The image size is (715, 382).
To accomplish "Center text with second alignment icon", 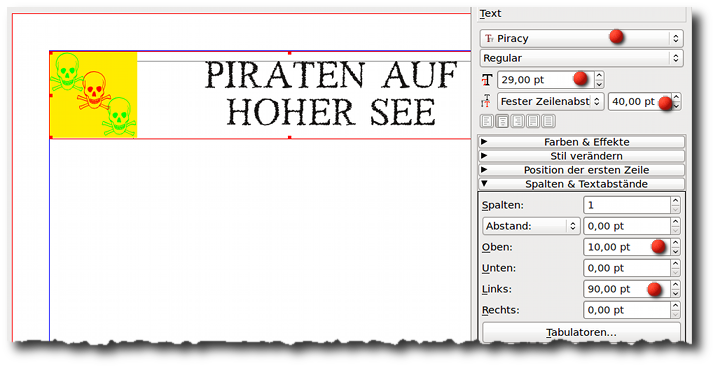I will pos(503,121).
